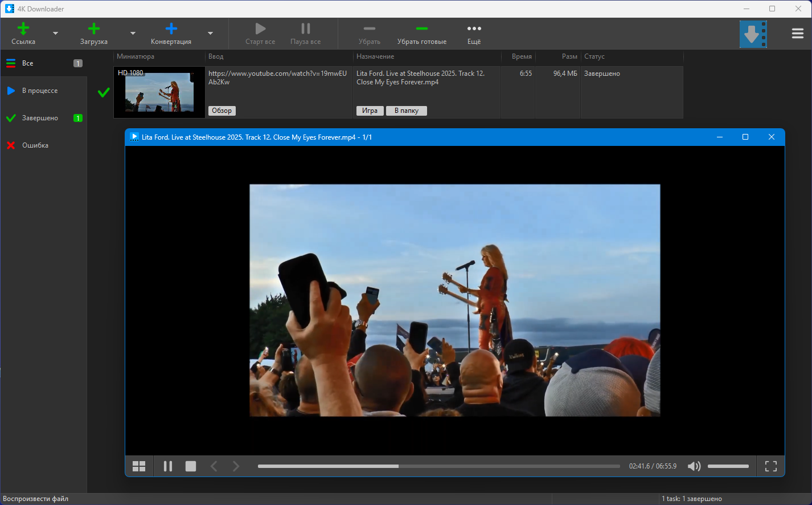Click Убрать готовые green minus icon
The image size is (812, 505).
[x=421, y=29]
